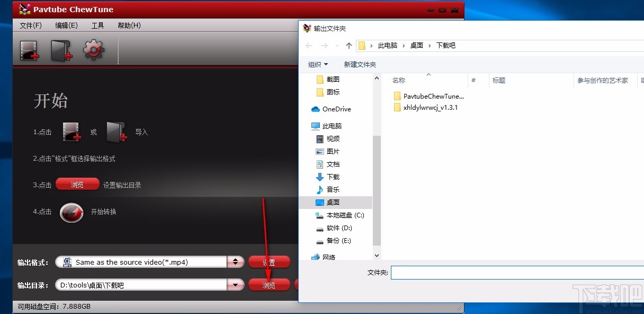
Task: Open the output format dropdown arrows
Action: click(235, 261)
